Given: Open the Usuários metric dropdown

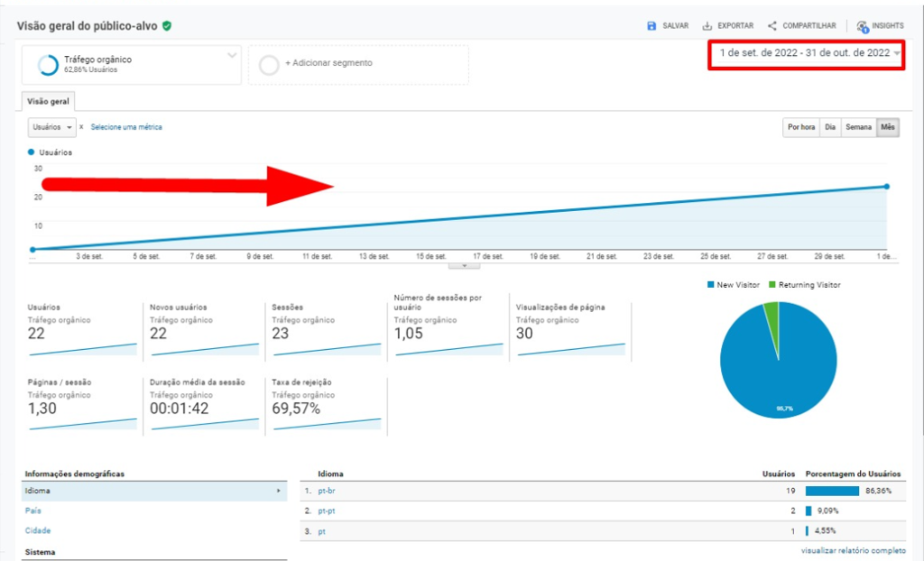Looking at the screenshot, I should (53, 127).
